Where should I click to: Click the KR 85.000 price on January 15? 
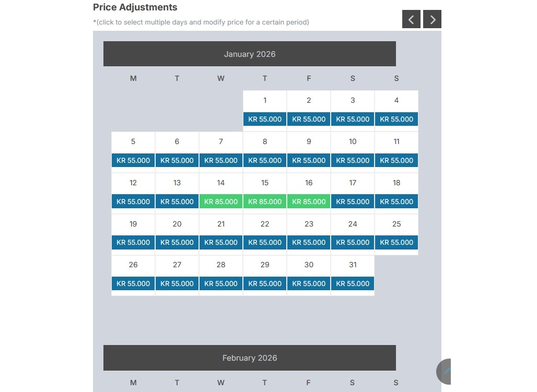265,201
